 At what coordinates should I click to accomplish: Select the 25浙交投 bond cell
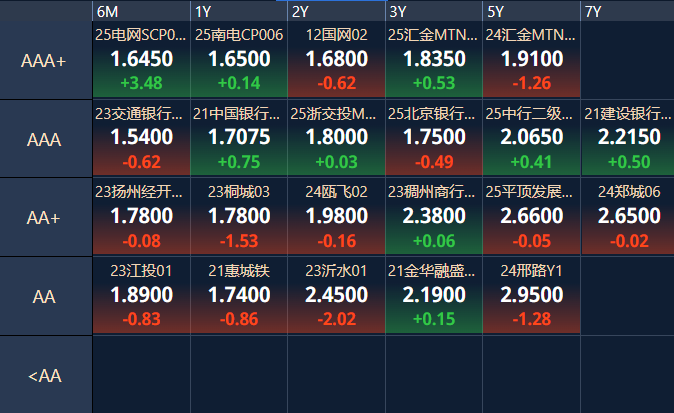337,139
